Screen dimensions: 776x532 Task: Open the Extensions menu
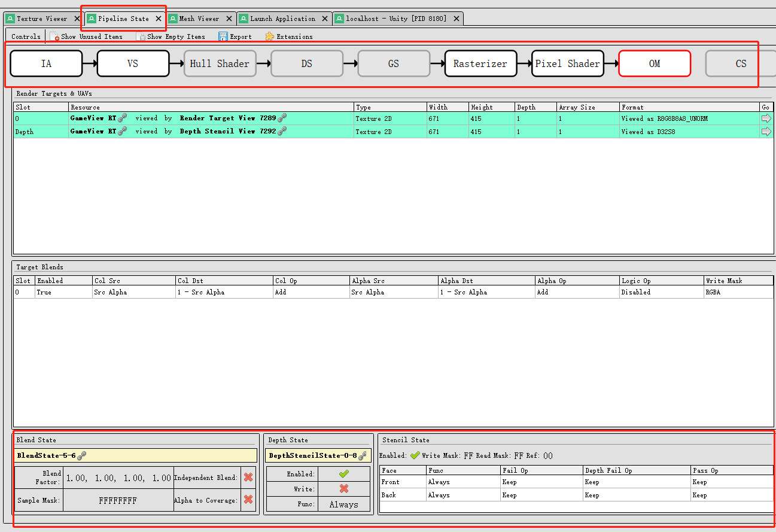289,37
